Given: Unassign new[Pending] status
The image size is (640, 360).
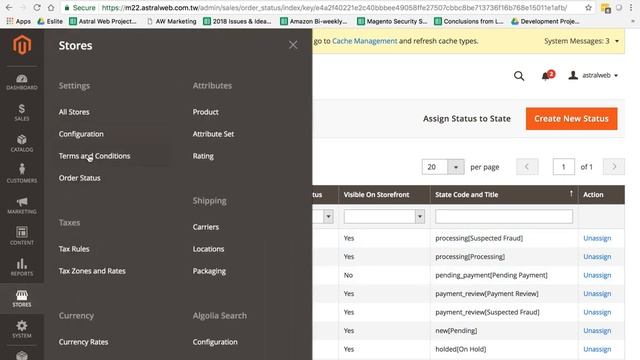Looking at the screenshot, I should (597, 331).
